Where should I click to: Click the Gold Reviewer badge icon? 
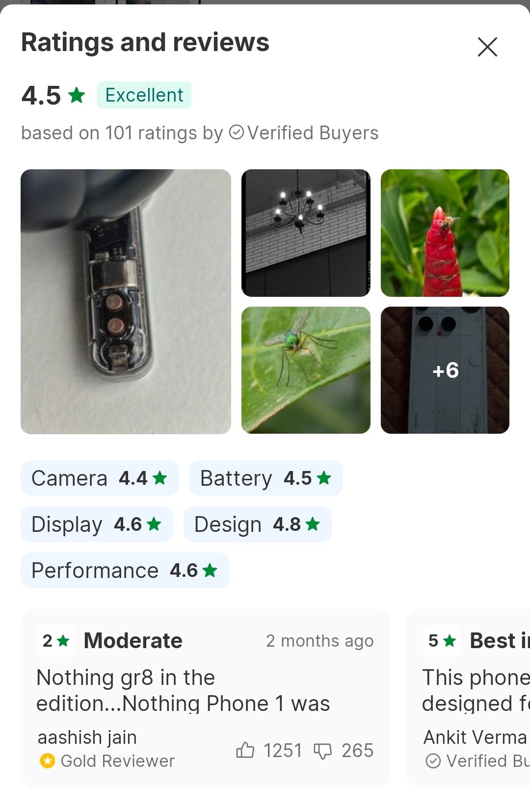pos(48,761)
